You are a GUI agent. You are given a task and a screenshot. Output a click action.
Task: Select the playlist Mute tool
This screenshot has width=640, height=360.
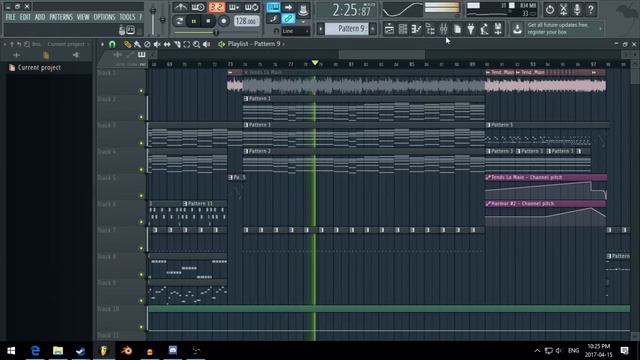pos(157,44)
